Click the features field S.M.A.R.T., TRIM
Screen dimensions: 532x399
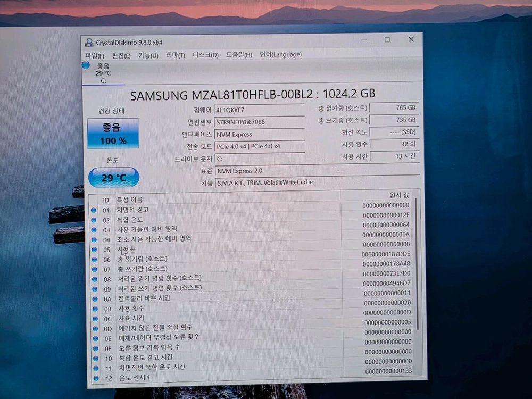[317, 182]
